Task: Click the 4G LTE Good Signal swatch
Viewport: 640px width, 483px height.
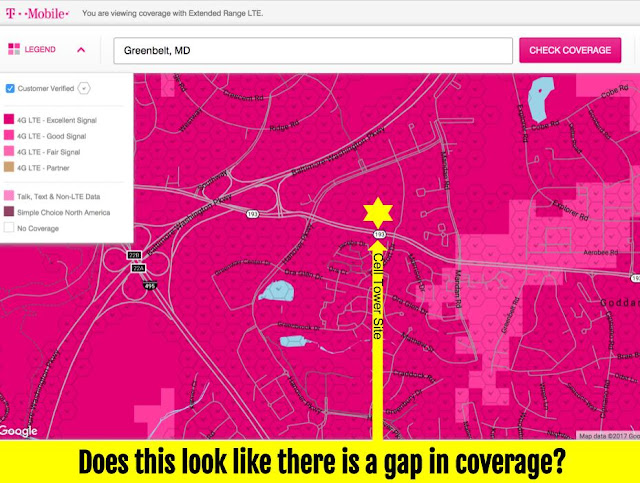Action: 9,135
